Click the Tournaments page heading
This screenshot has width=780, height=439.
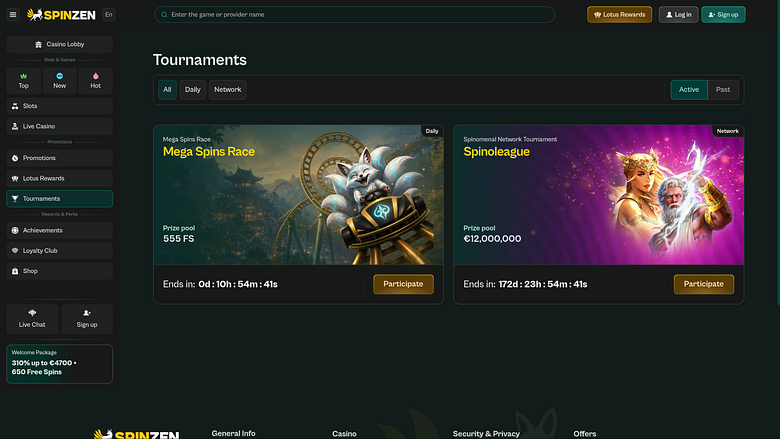pyautogui.click(x=199, y=60)
